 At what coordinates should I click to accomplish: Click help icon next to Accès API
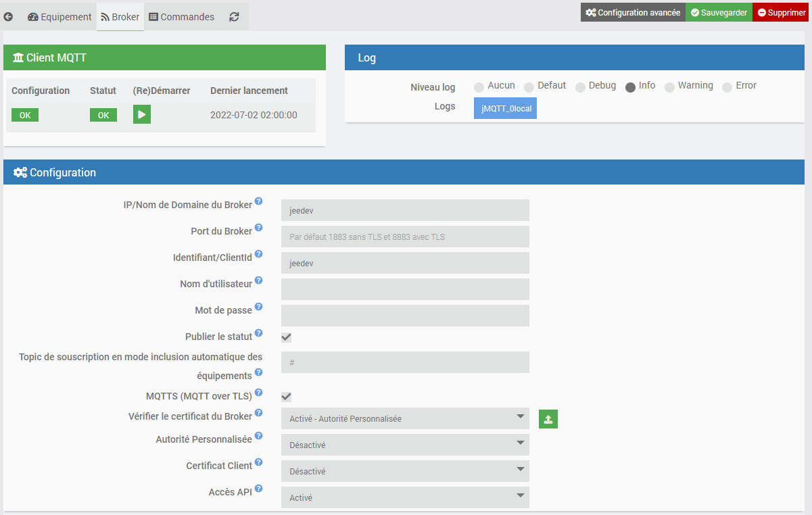click(258, 489)
